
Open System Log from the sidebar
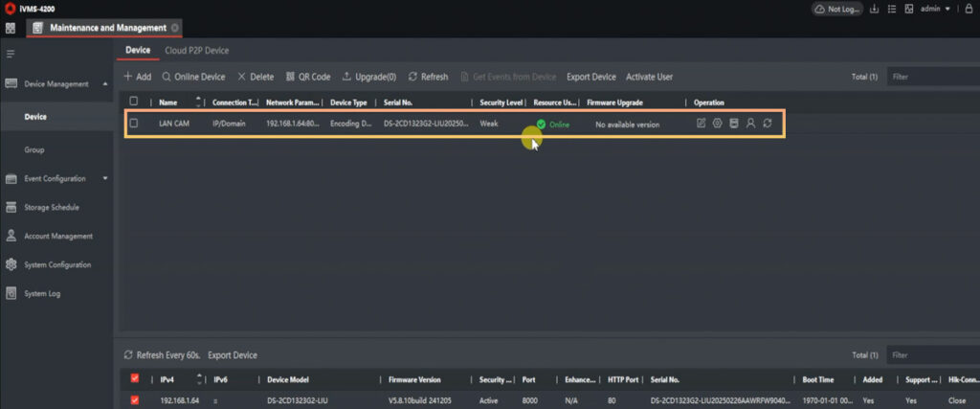point(42,294)
